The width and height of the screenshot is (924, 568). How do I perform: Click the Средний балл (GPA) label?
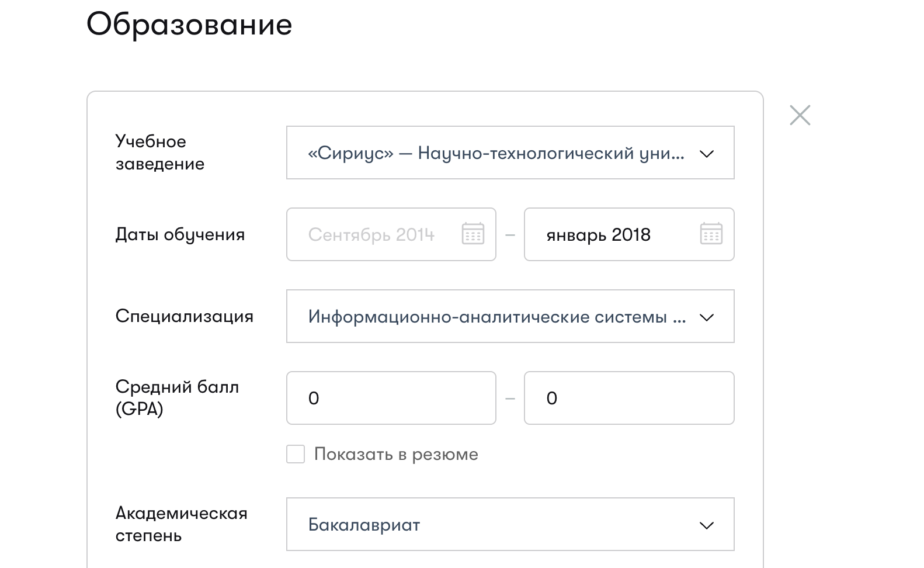click(177, 397)
